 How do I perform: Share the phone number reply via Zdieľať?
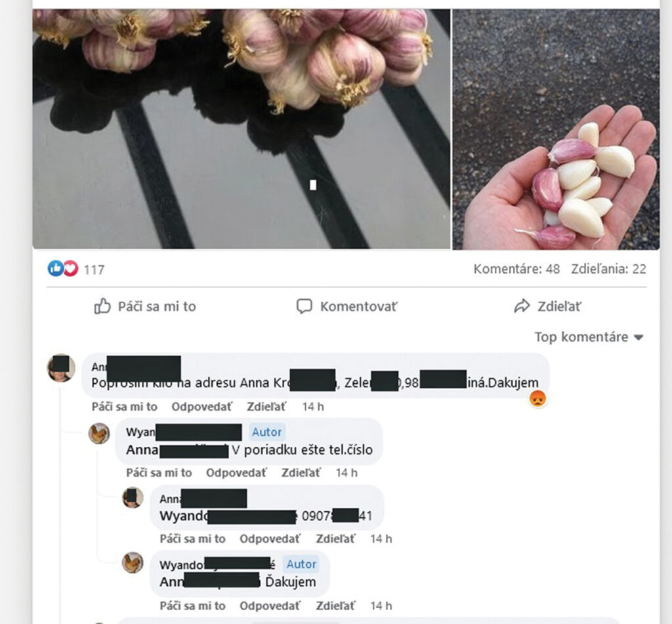click(x=335, y=539)
